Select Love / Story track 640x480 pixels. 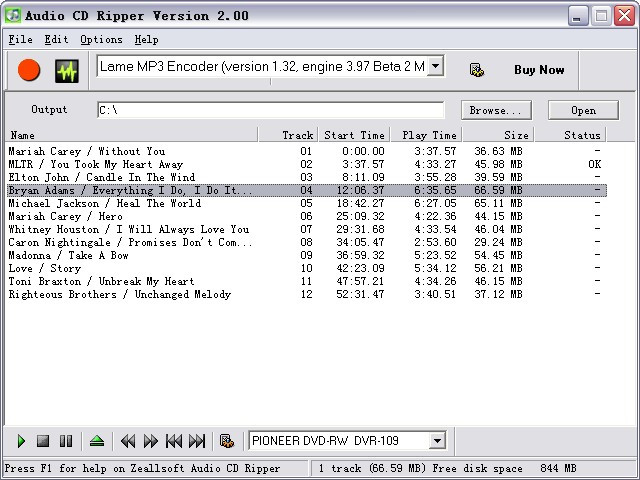coord(307,269)
